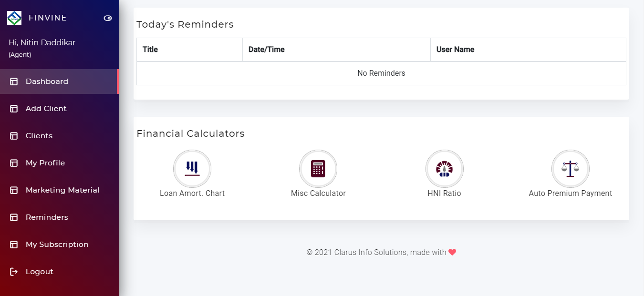The width and height of the screenshot is (644, 296).
Task: Open the Loan Amort. Chart calculator icon
Action: 192,169
